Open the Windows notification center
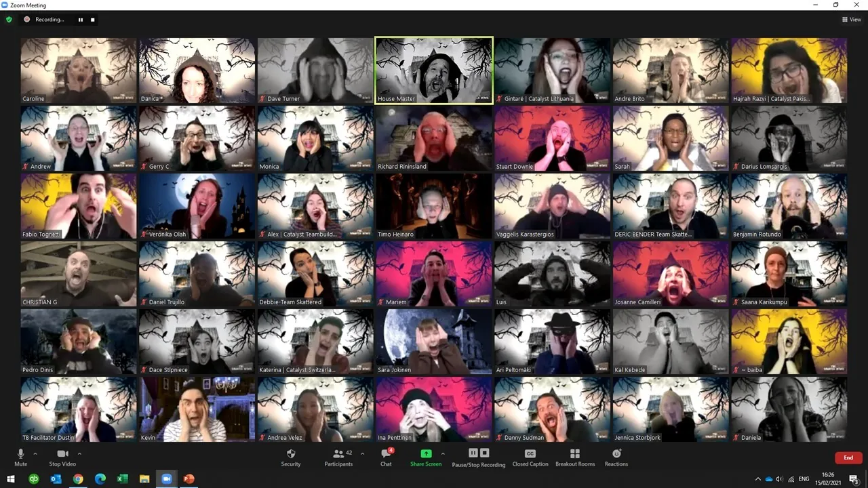The image size is (868, 488). point(854,479)
